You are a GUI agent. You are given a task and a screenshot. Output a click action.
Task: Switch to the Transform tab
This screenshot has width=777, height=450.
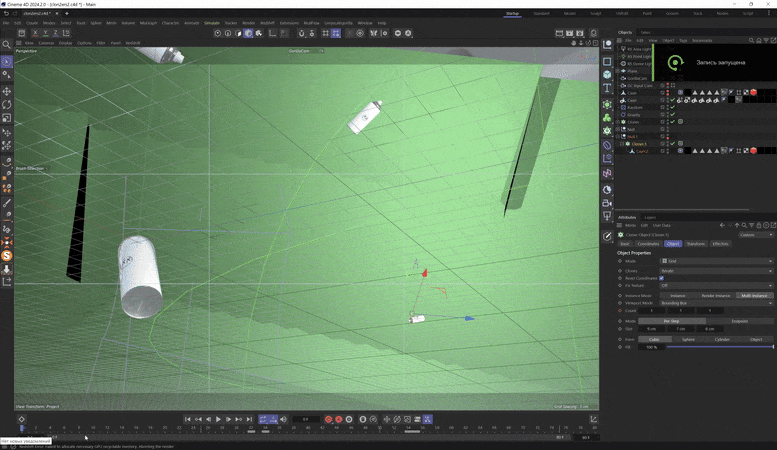pos(696,243)
